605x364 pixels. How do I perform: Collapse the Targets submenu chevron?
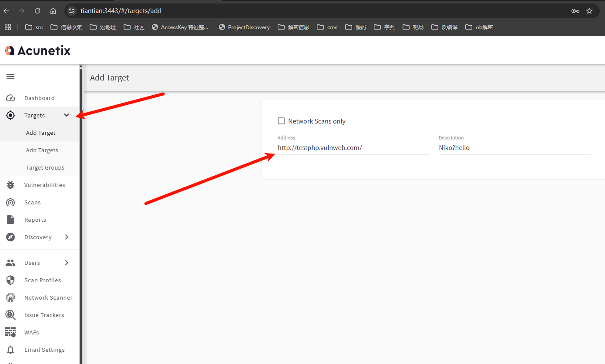(67, 115)
